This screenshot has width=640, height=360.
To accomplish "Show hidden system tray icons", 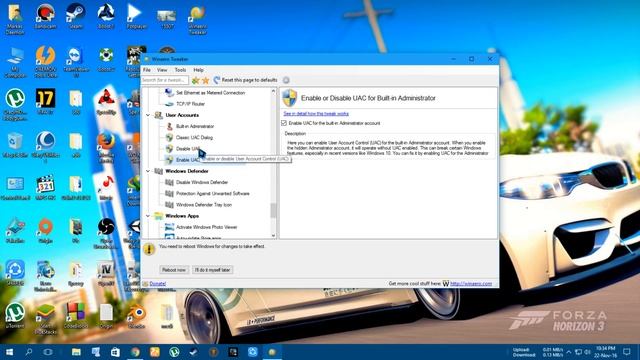I will tap(569, 352).
